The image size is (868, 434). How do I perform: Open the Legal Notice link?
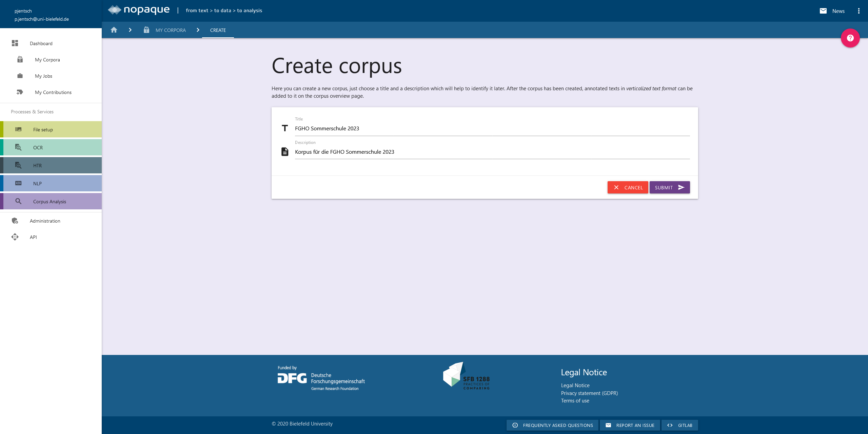[575, 385]
